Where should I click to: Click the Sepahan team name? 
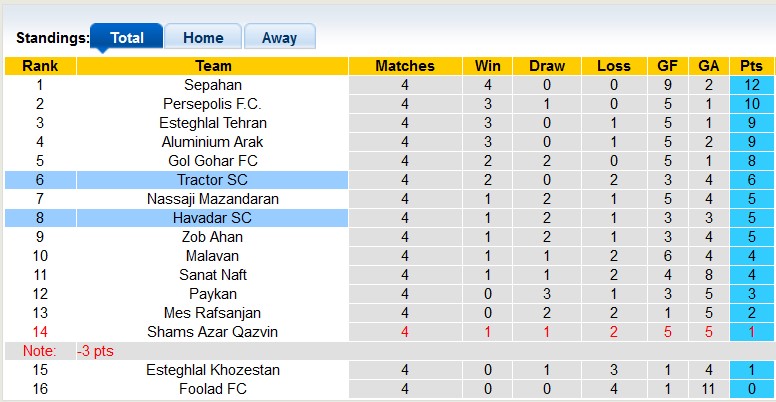pos(212,85)
